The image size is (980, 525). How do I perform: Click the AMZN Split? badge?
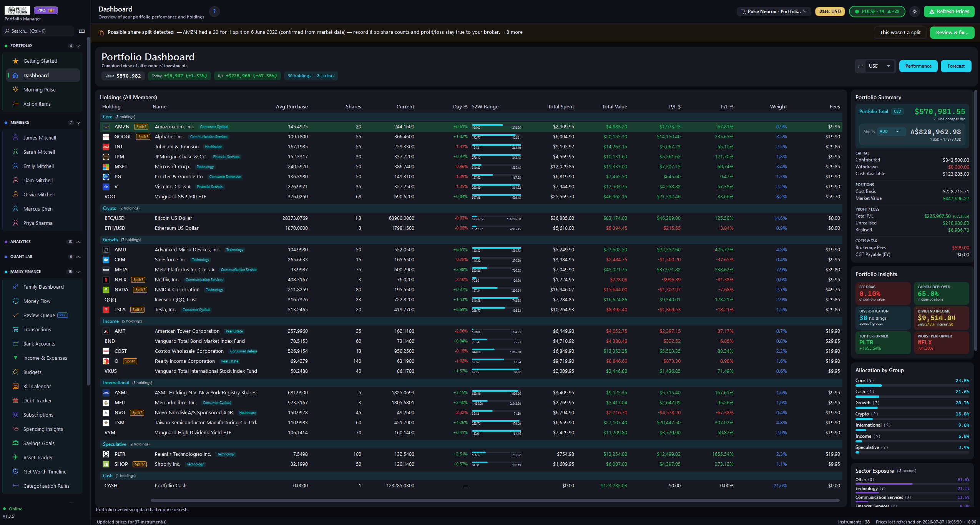[x=141, y=127]
